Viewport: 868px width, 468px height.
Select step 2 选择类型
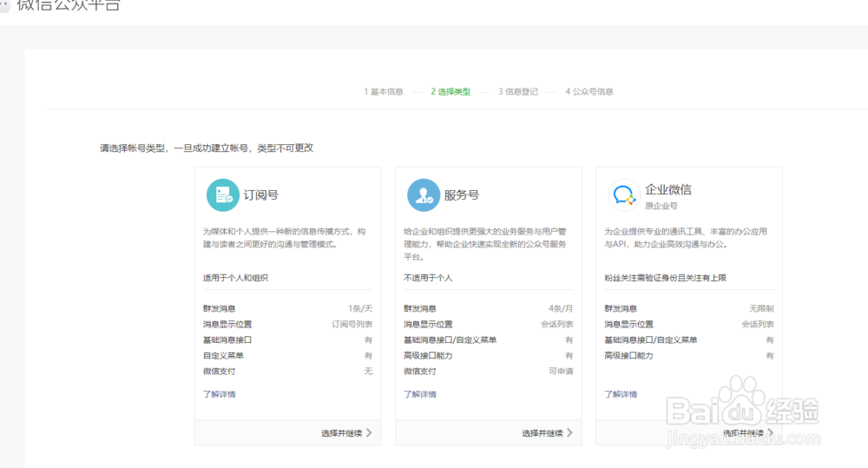click(450, 91)
